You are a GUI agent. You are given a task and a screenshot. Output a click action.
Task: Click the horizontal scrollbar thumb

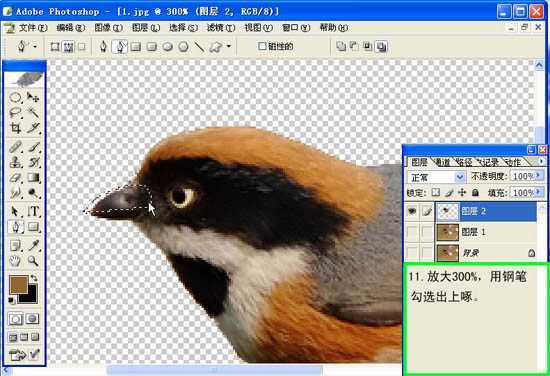point(215,370)
